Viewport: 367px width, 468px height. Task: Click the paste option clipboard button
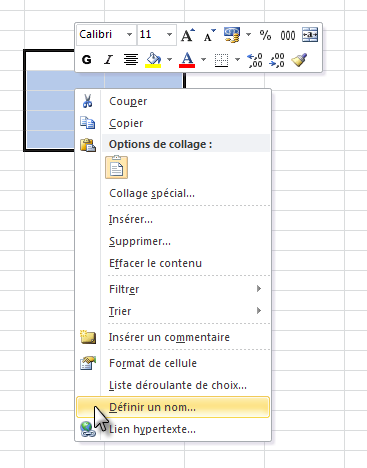click(116, 167)
